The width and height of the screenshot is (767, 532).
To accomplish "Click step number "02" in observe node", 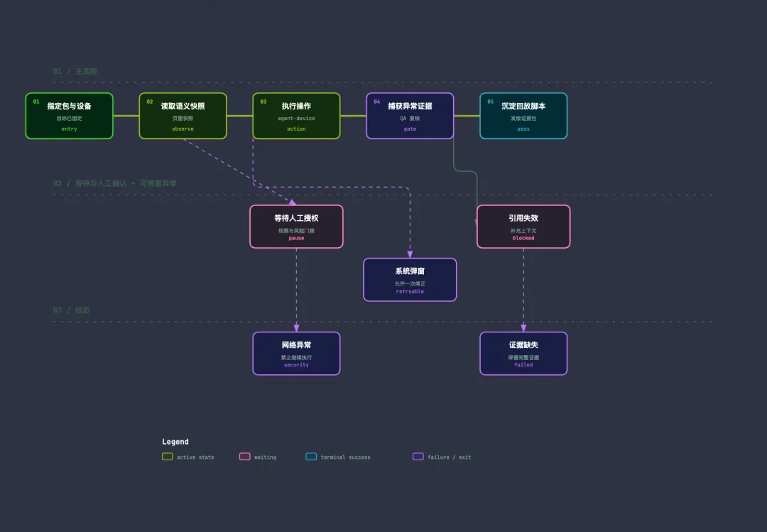I will point(150,102).
